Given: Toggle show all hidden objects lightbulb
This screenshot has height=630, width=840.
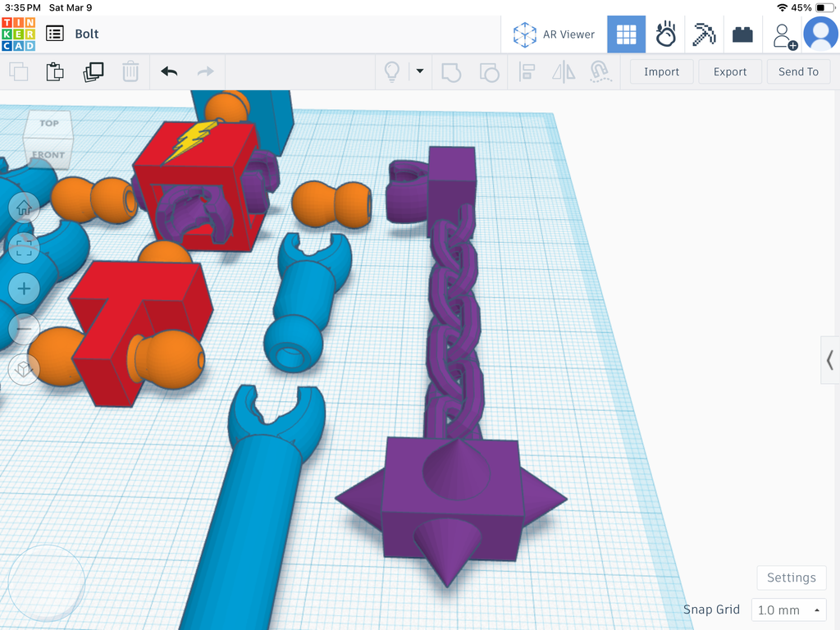Looking at the screenshot, I should coord(392,71).
